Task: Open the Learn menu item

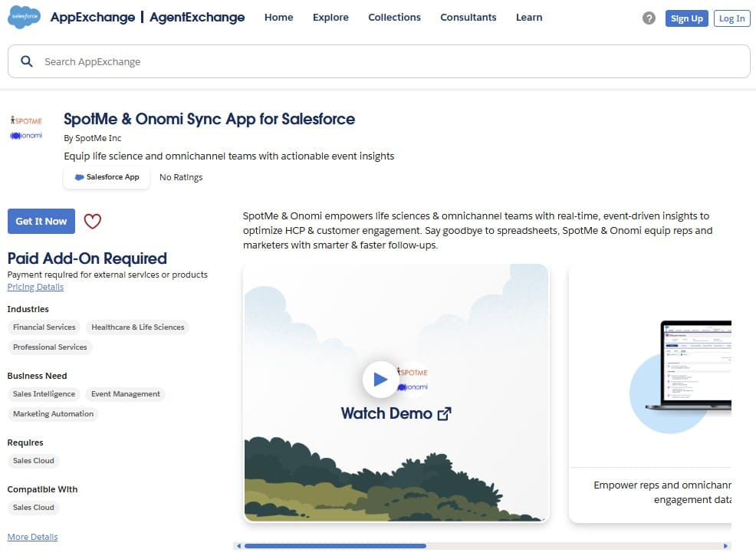Action: coord(529,18)
